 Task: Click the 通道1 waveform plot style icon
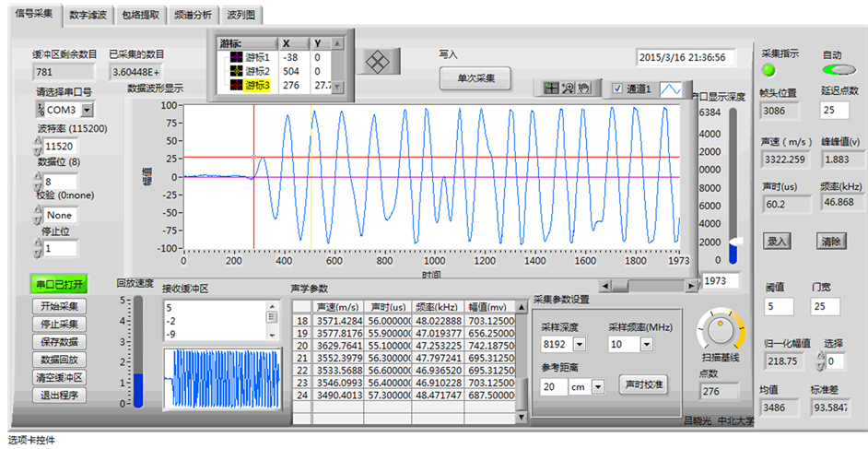pos(672,89)
